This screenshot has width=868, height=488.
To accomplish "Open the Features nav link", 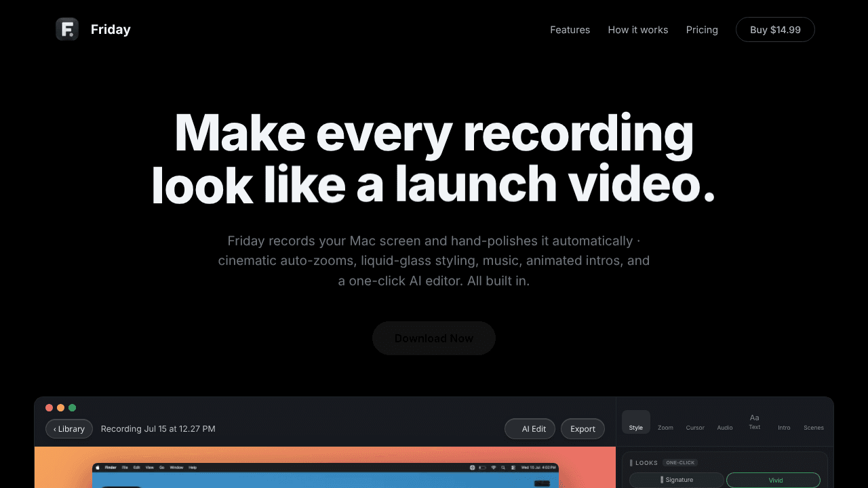I will point(570,30).
